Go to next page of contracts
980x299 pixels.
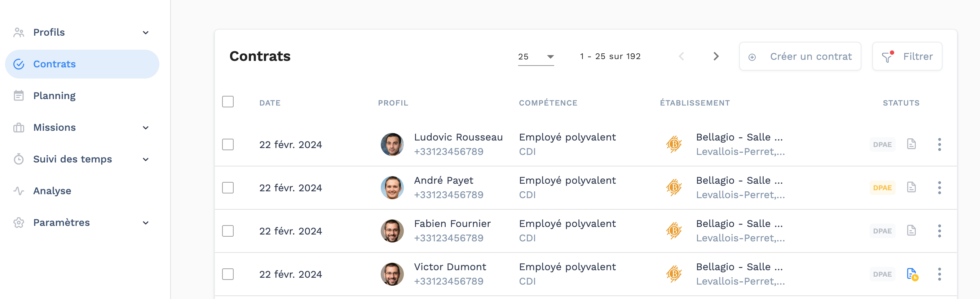[x=716, y=56]
